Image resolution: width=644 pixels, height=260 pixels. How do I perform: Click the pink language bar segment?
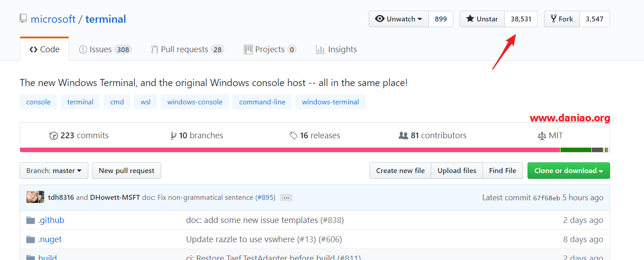tap(290, 150)
